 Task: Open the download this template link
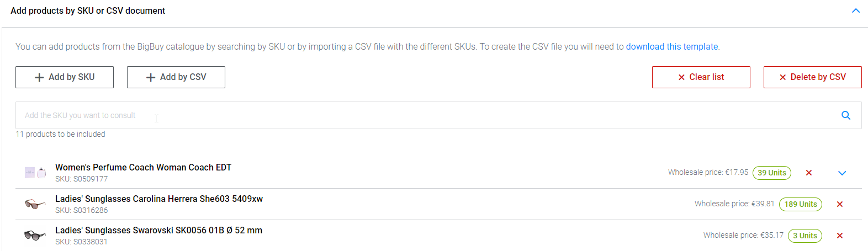point(671,47)
